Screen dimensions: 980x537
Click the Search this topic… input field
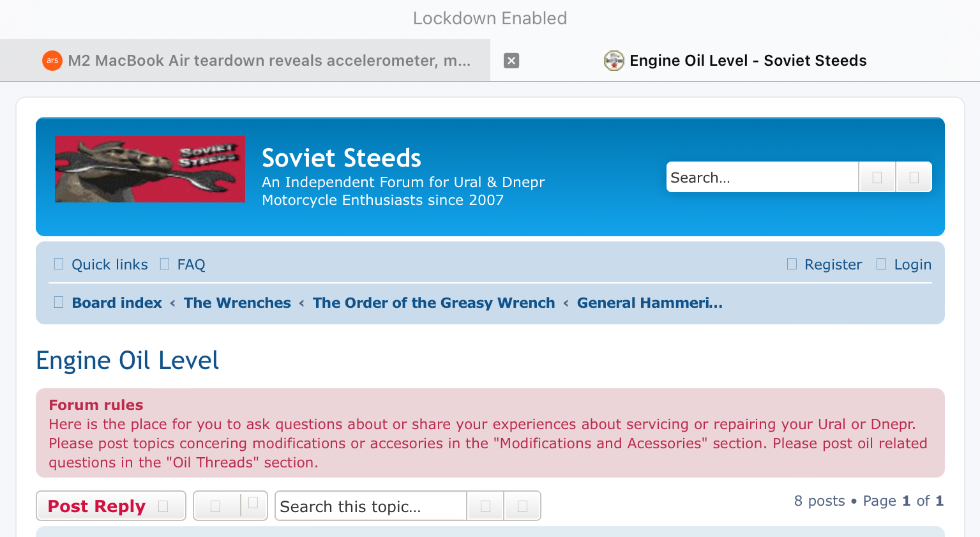[x=372, y=506]
